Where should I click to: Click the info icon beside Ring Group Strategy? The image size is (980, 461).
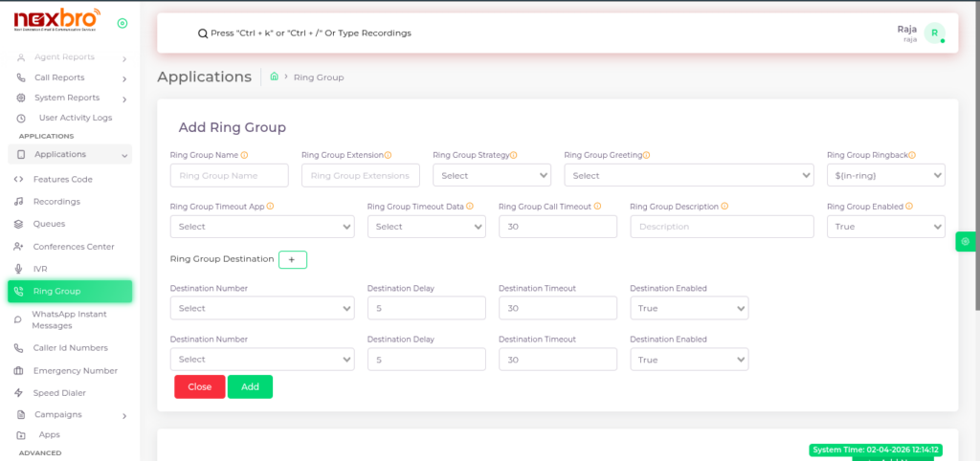point(514,155)
